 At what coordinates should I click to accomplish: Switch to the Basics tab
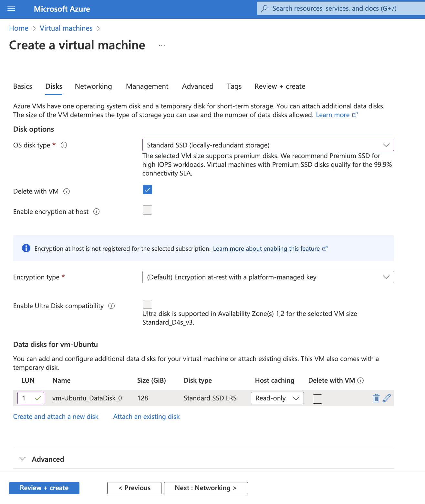23,86
